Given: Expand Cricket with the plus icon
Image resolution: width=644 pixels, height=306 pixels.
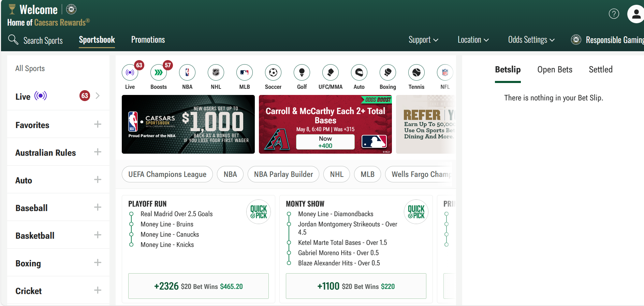Looking at the screenshot, I should pos(98,290).
